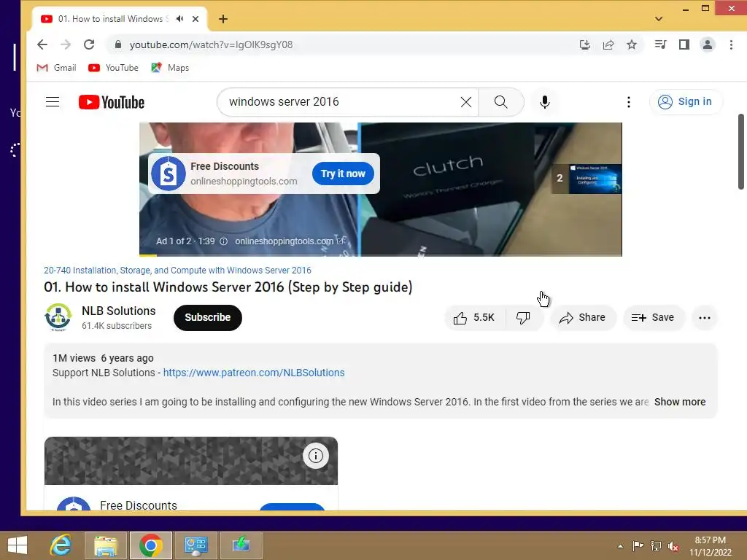Subscribe to NLB Solutions
The image size is (747, 560).
pos(208,318)
